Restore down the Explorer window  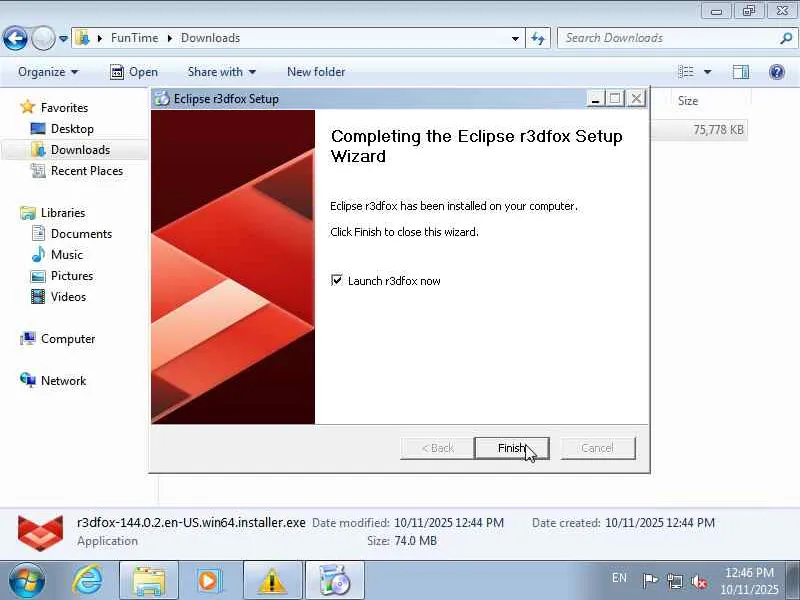pyautogui.click(x=748, y=10)
